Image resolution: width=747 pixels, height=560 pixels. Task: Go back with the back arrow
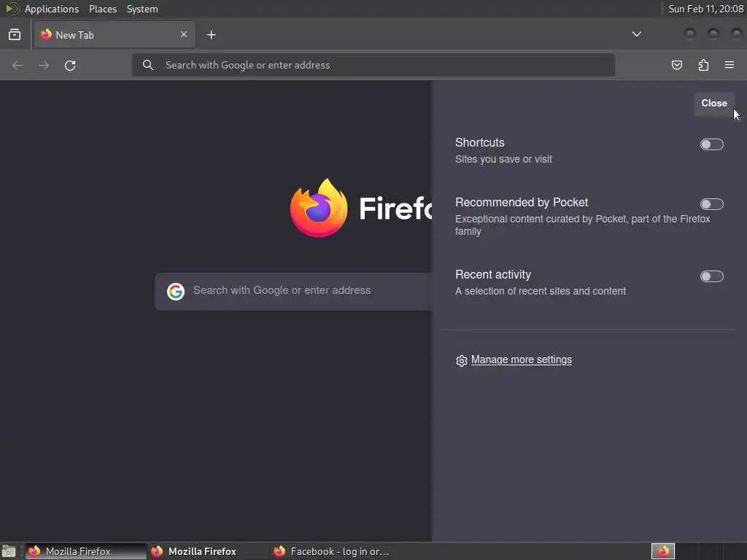click(18, 65)
